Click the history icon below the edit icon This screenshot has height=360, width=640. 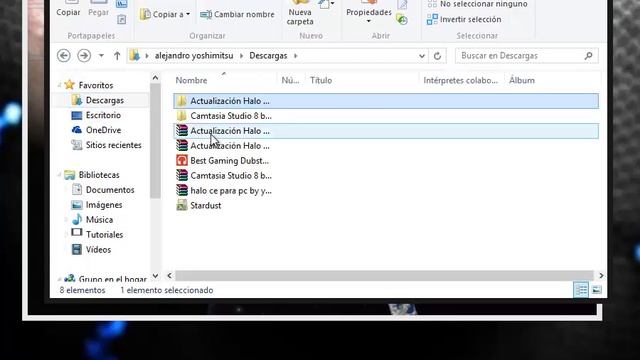pyautogui.click(x=402, y=19)
